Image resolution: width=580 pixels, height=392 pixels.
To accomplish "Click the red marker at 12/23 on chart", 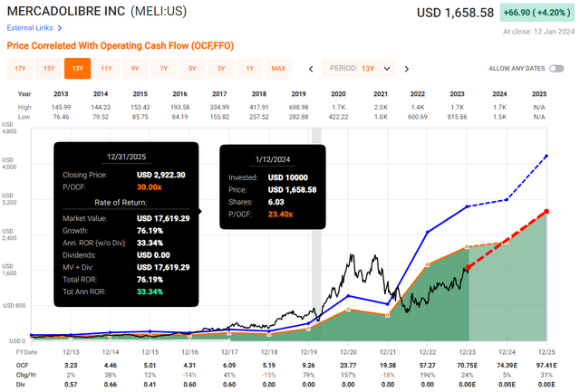I will click(468, 267).
